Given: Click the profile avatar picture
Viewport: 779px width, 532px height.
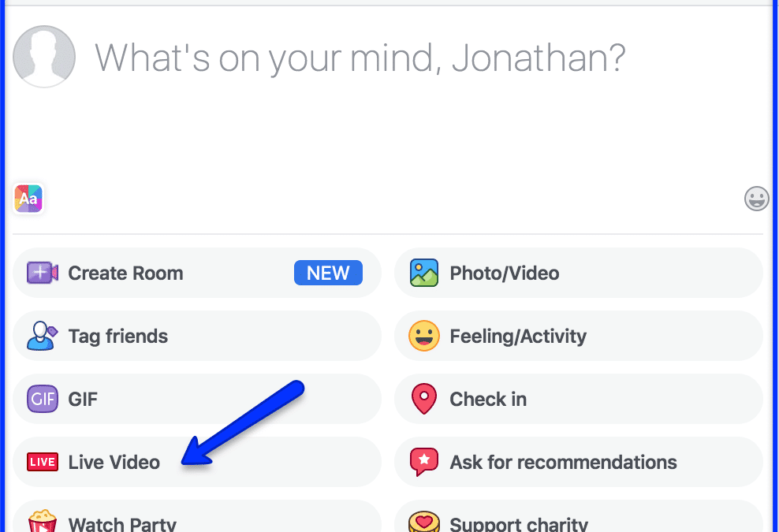Looking at the screenshot, I should pyautogui.click(x=44, y=57).
